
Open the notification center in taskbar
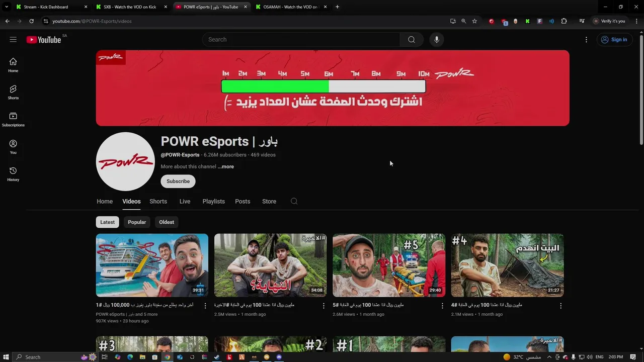[633, 357]
